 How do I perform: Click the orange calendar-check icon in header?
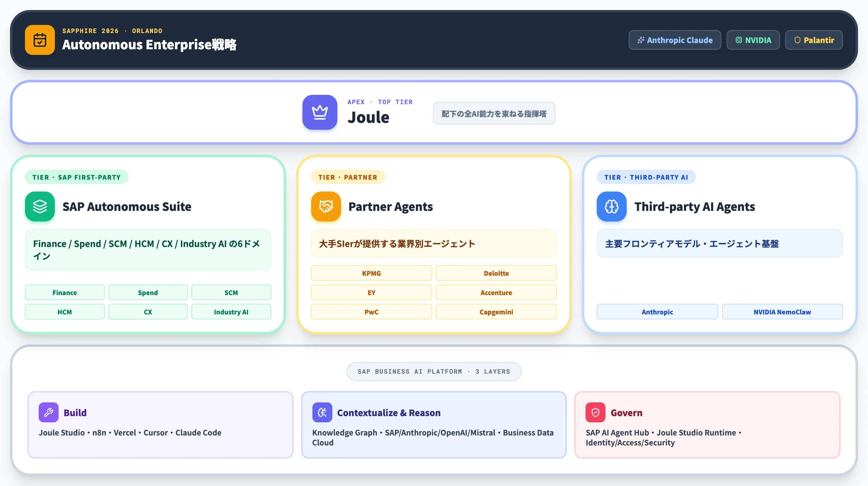pos(40,40)
